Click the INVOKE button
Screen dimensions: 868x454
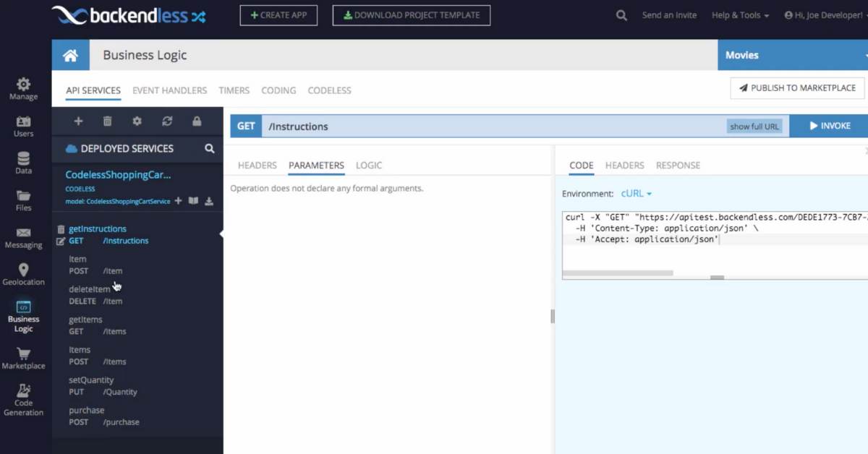tap(829, 126)
